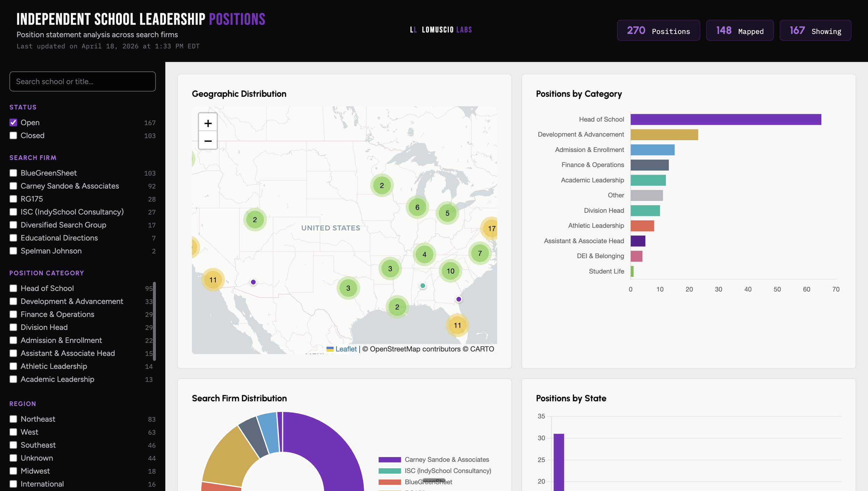Open the Leaflet attribution link
Screen dimensions: 868x491
tap(345, 349)
